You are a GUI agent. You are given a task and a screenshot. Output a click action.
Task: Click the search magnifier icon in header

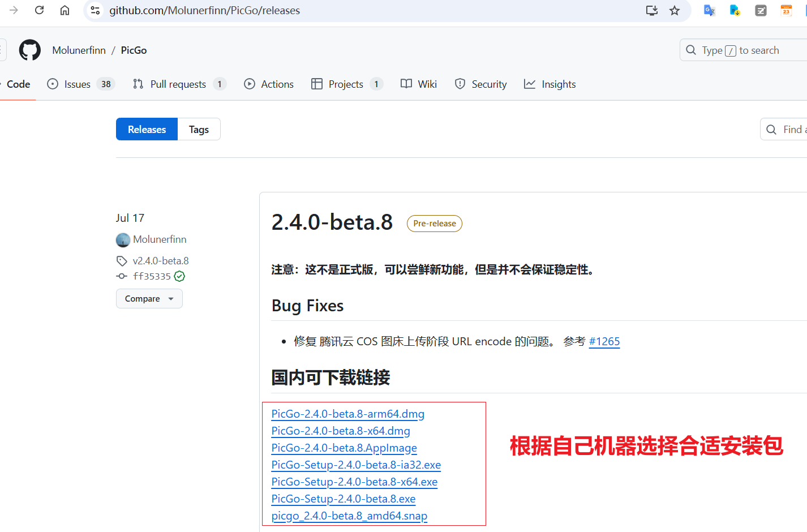tap(691, 50)
